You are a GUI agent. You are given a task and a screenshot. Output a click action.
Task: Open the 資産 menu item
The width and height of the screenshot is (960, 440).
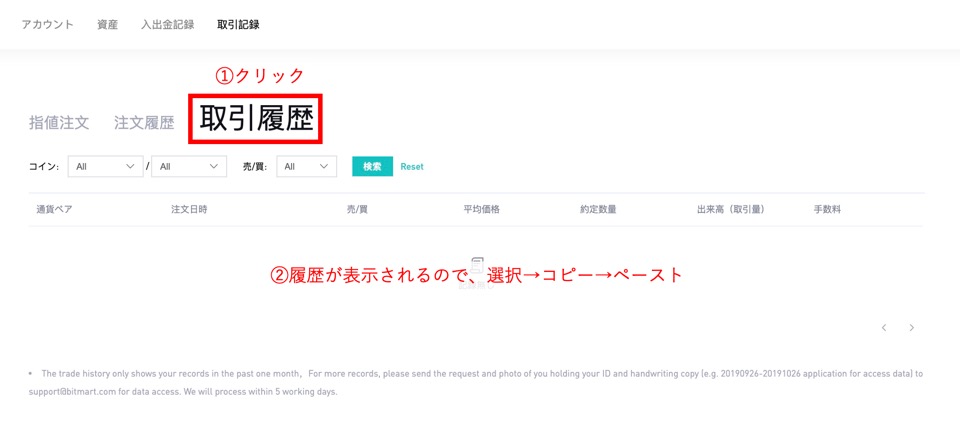click(x=107, y=25)
